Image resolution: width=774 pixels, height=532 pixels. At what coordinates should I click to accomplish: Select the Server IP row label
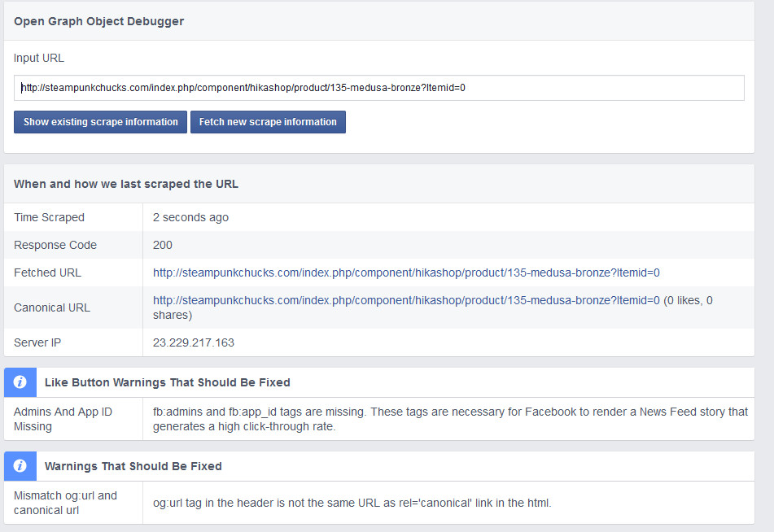coord(37,342)
